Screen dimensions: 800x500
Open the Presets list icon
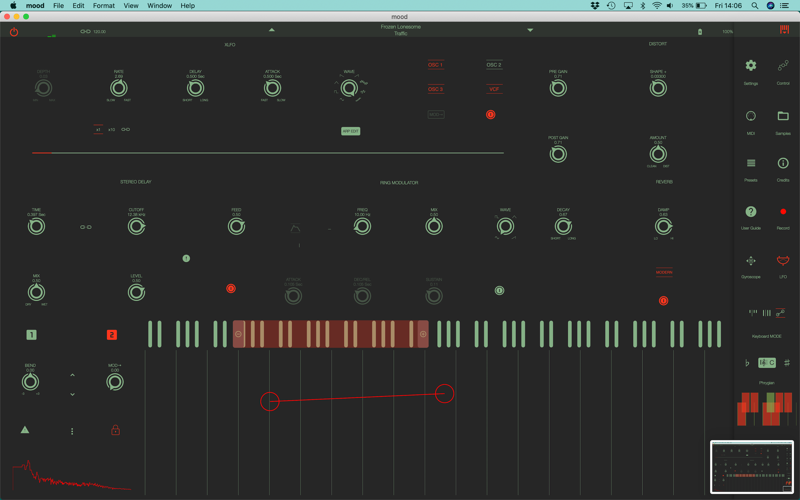[x=751, y=163]
